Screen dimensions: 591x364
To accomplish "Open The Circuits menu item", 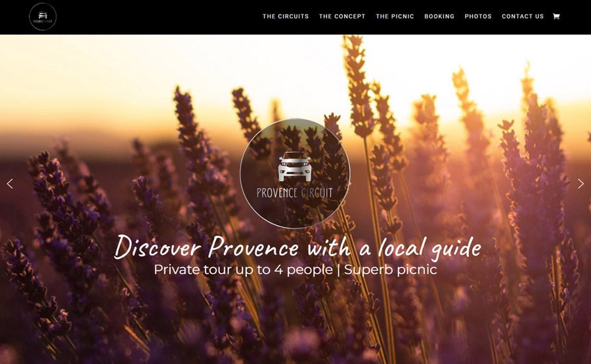I will click(286, 16).
